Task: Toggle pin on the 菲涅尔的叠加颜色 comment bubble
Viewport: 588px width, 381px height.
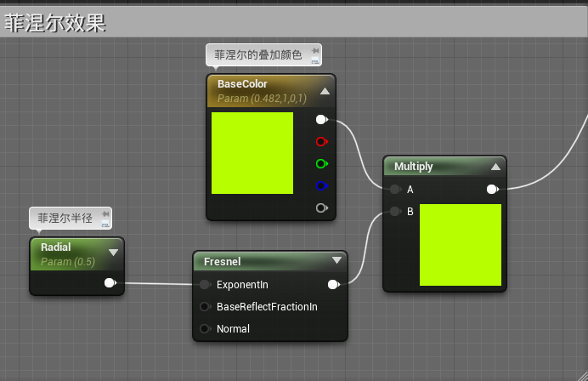Action: (x=315, y=51)
